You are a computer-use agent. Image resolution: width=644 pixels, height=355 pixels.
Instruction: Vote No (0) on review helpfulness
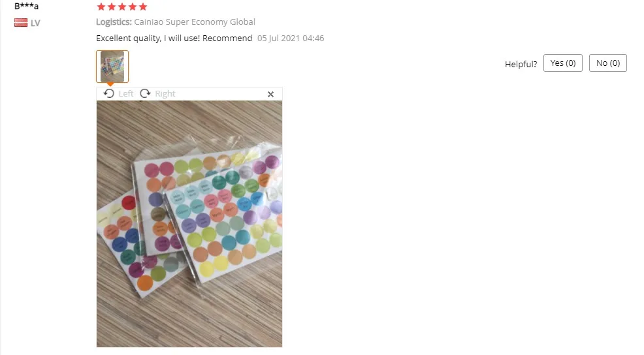tap(608, 63)
